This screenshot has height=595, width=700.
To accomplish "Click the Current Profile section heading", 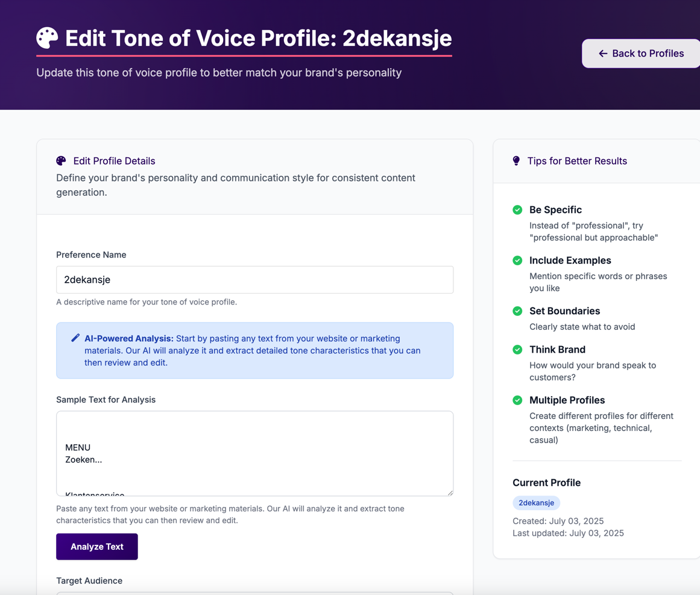I will point(546,482).
